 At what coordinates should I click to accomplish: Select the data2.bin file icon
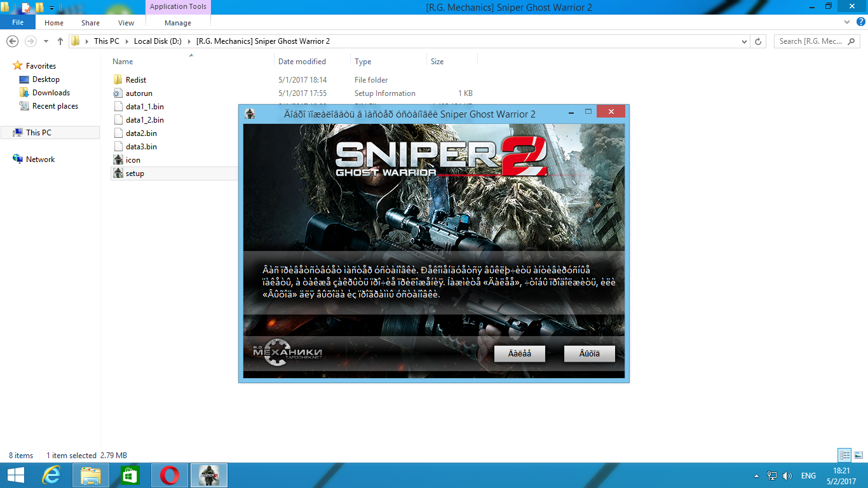[118, 133]
